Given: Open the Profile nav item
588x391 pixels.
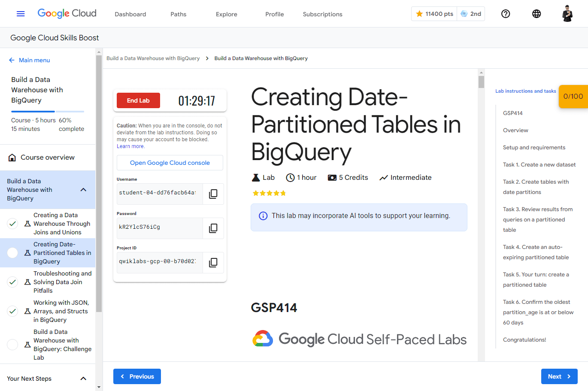Looking at the screenshot, I should click(x=275, y=14).
